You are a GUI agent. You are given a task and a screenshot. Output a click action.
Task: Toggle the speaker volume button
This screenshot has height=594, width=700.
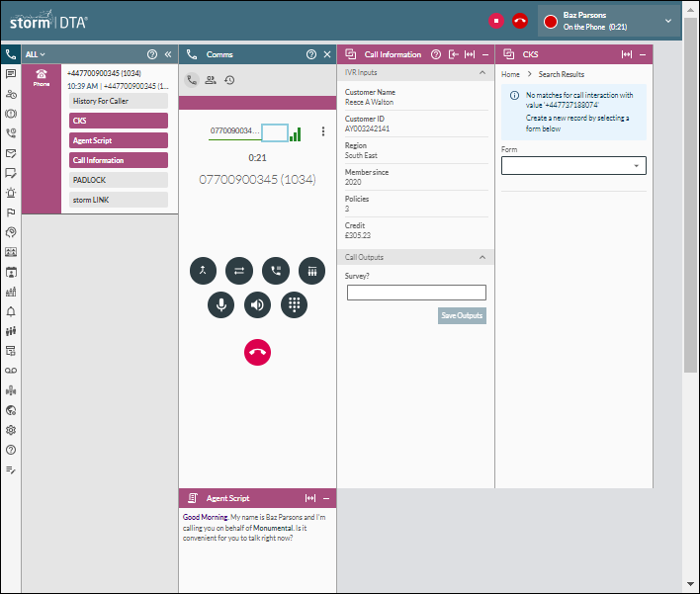coord(257,304)
